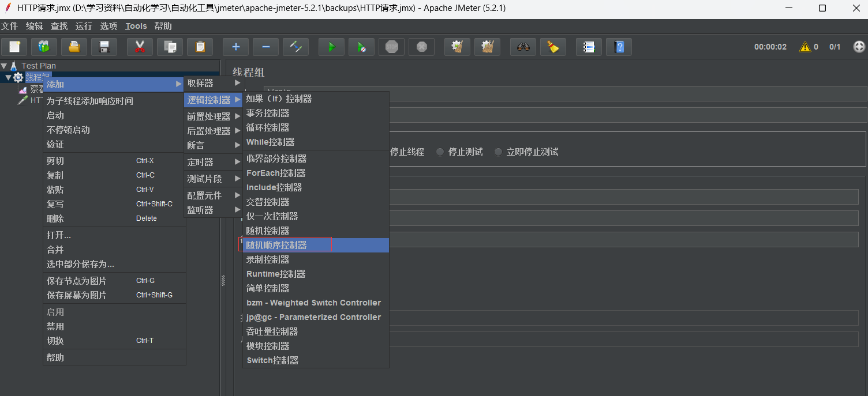This screenshot has height=396, width=868.
Task: Click the Clear results broom icon
Action: pyautogui.click(x=457, y=47)
